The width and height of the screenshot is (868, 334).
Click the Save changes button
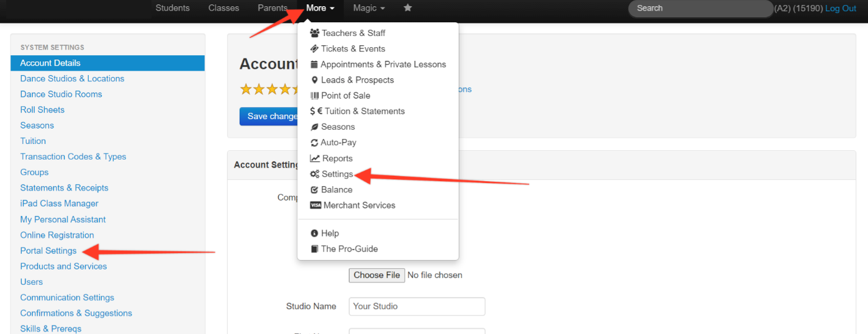[x=269, y=116]
